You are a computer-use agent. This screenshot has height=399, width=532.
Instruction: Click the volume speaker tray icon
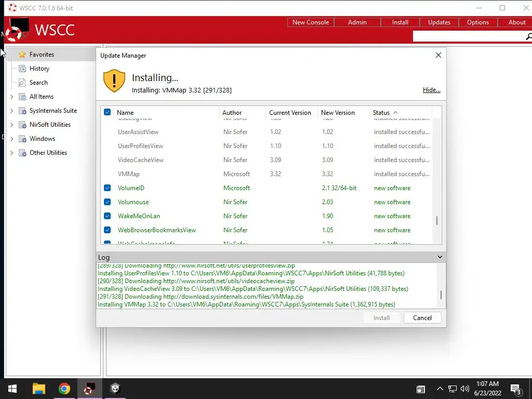[465, 389]
